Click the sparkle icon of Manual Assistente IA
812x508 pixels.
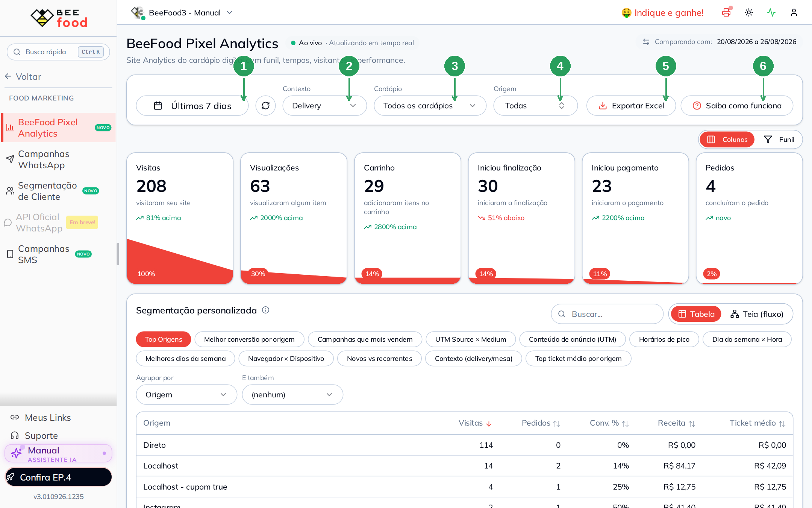[x=16, y=453]
